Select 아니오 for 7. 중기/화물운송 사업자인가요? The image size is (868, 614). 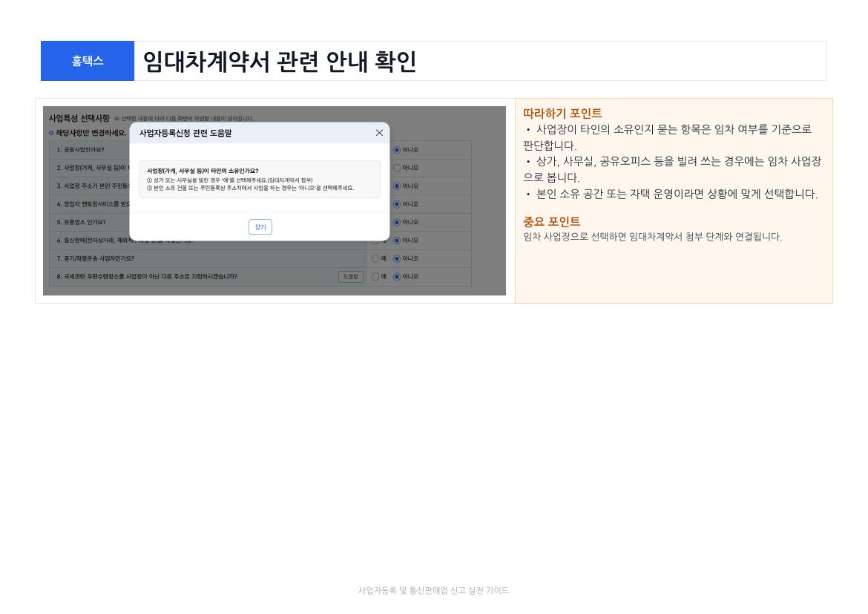397,259
